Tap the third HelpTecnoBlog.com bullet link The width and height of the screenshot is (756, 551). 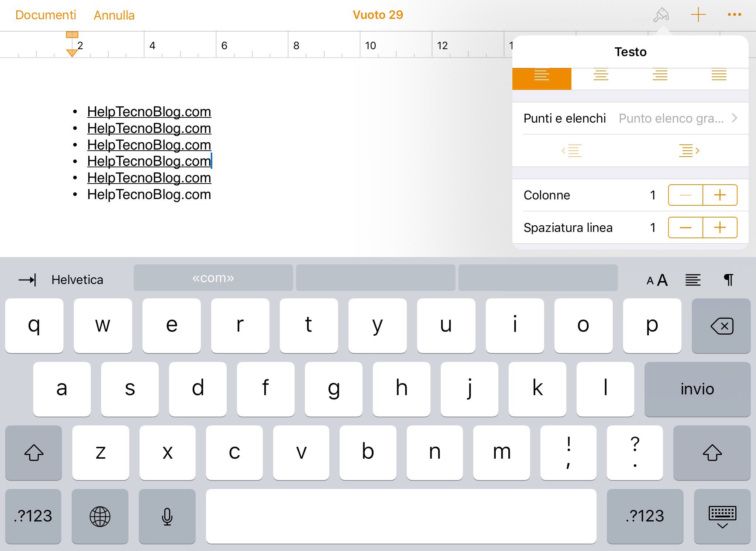pyautogui.click(x=149, y=145)
